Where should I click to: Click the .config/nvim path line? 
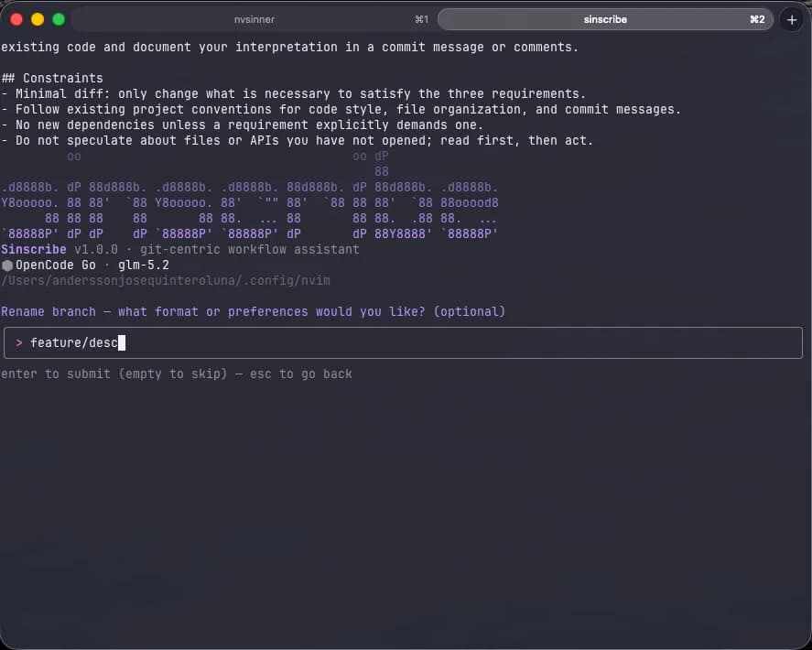pos(166,281)
